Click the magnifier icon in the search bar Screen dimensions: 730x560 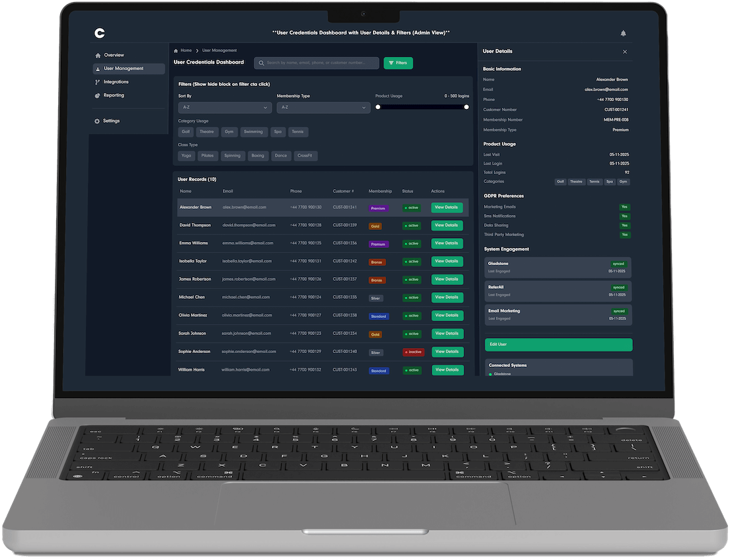pyautogui.click(x=261, y=63)
